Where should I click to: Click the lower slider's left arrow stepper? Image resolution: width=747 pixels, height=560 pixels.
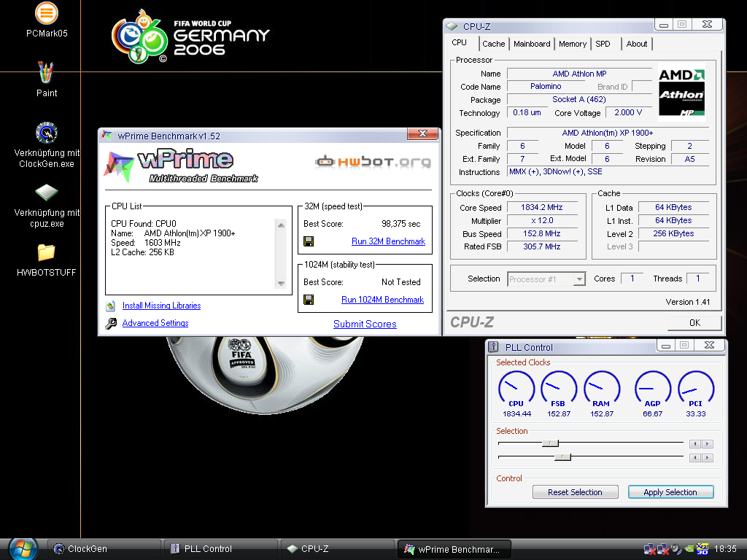(x=695, y=458)
